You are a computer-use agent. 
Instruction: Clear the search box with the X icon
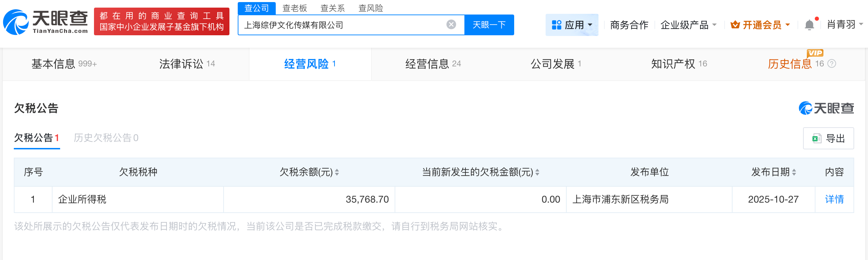451,25
